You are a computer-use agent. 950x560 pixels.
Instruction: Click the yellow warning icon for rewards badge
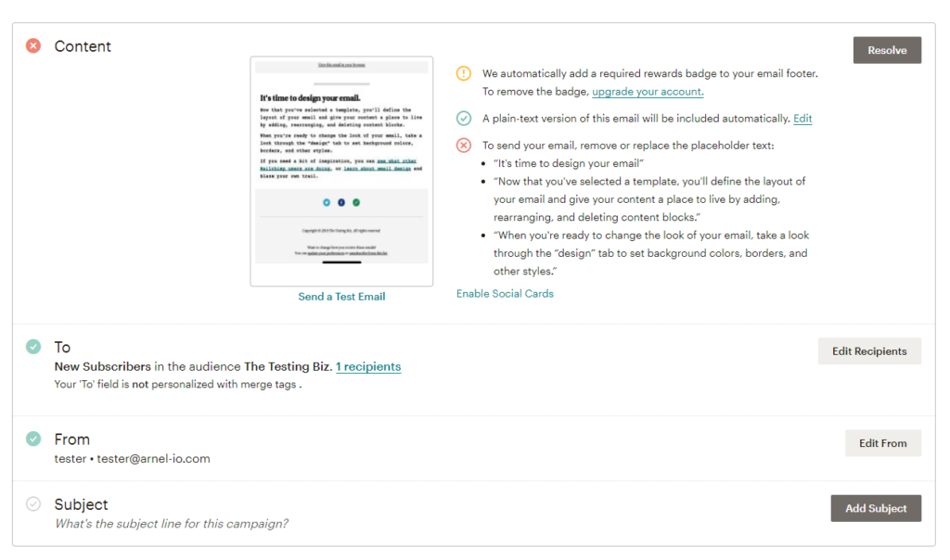click(464, 73)
